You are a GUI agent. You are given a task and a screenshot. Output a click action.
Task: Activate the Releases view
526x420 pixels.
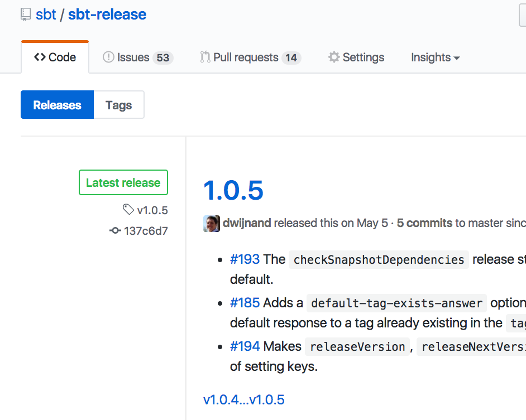click(x=57, y=104)
